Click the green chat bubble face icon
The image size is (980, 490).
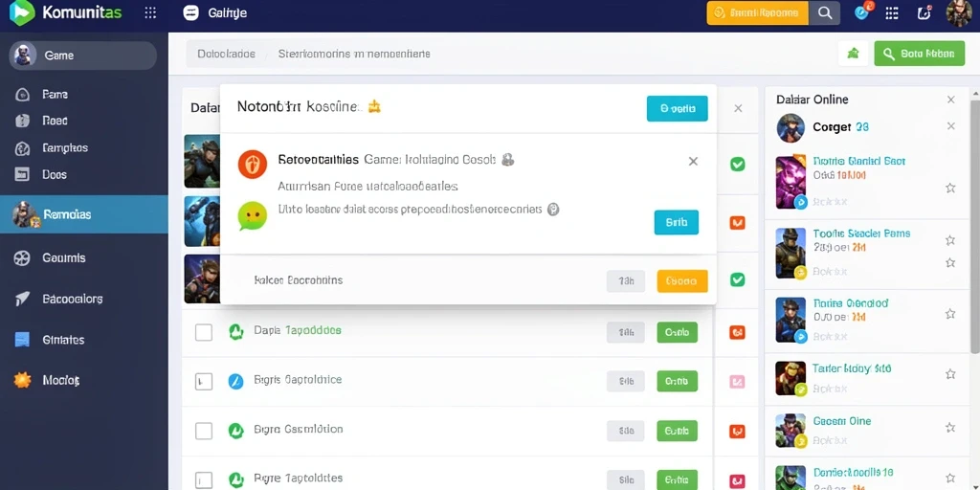point(253,216)
